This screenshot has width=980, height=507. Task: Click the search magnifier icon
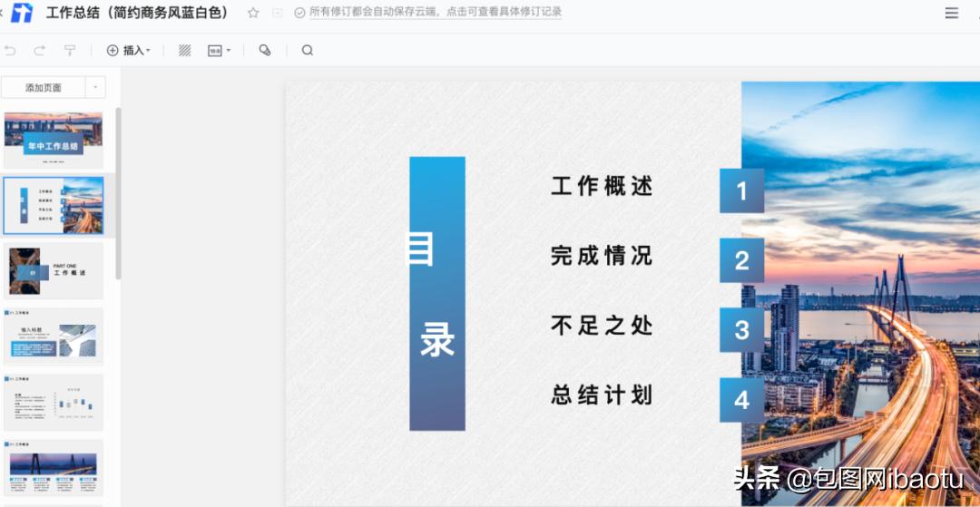307,51
